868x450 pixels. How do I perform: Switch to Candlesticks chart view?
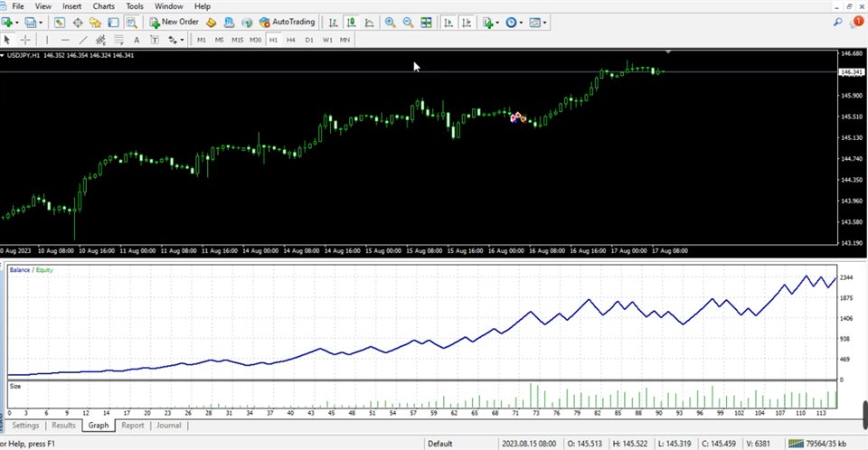coord(351,23)
